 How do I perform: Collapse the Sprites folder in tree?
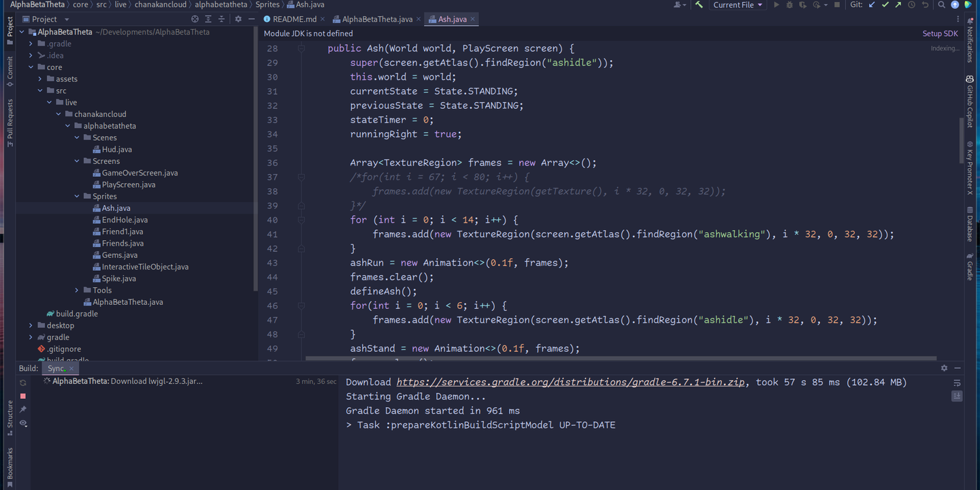tap(77, 197)
